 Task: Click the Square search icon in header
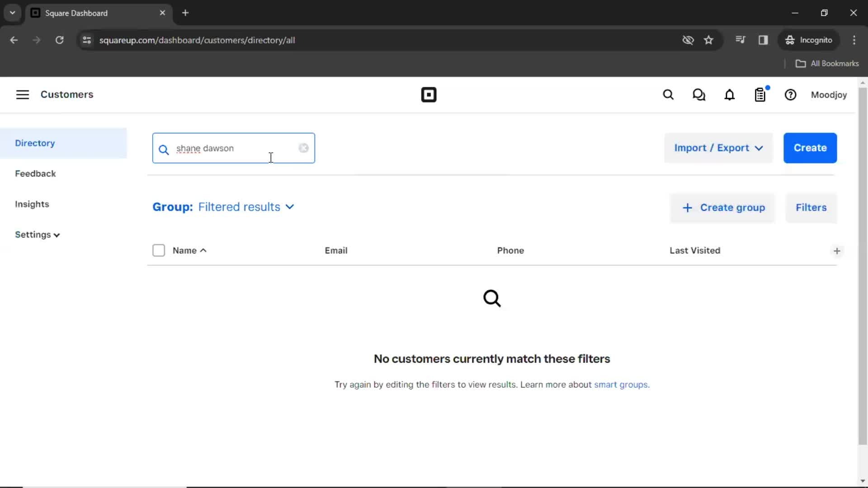668,95
